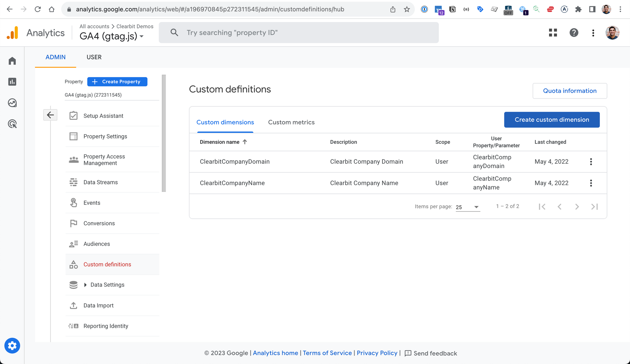The width and height of the screenshot is (630, 364).
Task: Click the browser reload icon
Action: coord(38,9)
